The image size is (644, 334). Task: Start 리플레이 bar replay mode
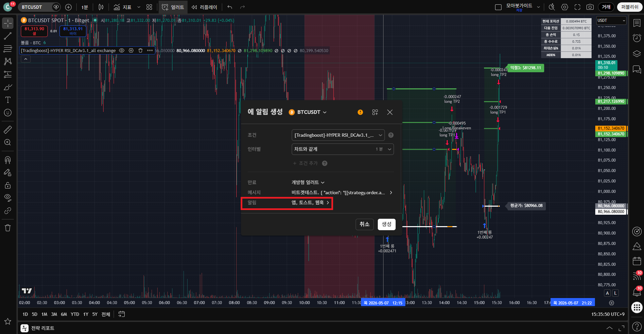(204, 7)
